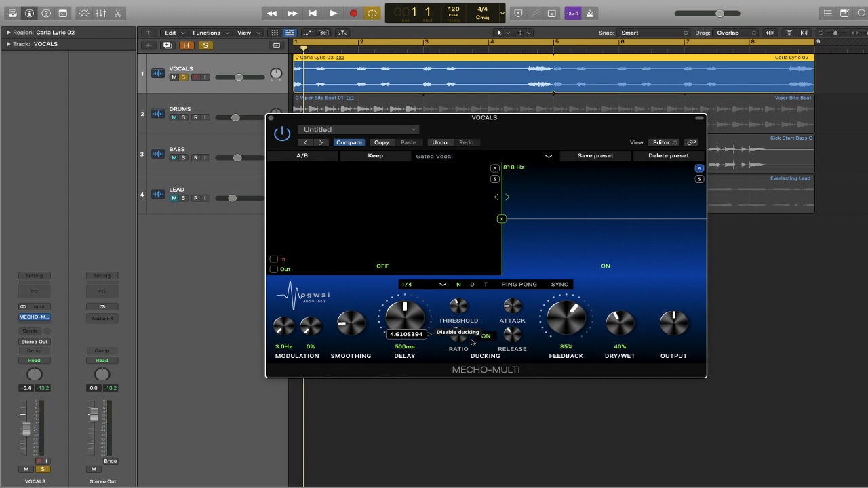Start recording
The image size is (868, 488).
point(353,14)
